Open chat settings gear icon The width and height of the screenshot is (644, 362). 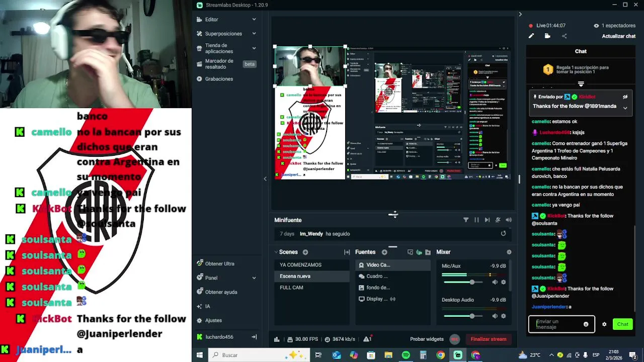coord(604,324)
